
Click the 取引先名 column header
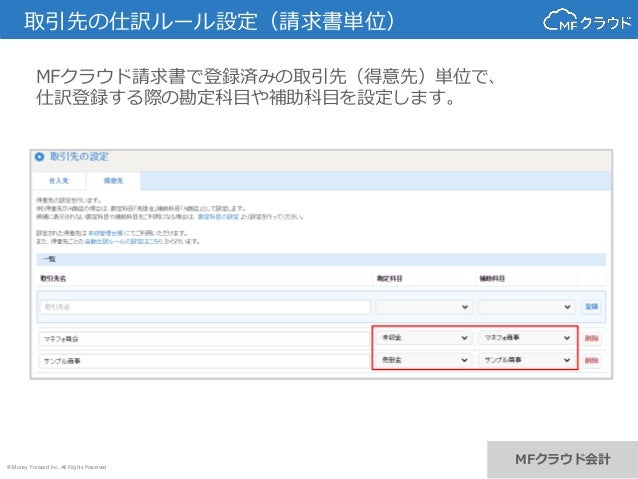click(x=53, y=279)
